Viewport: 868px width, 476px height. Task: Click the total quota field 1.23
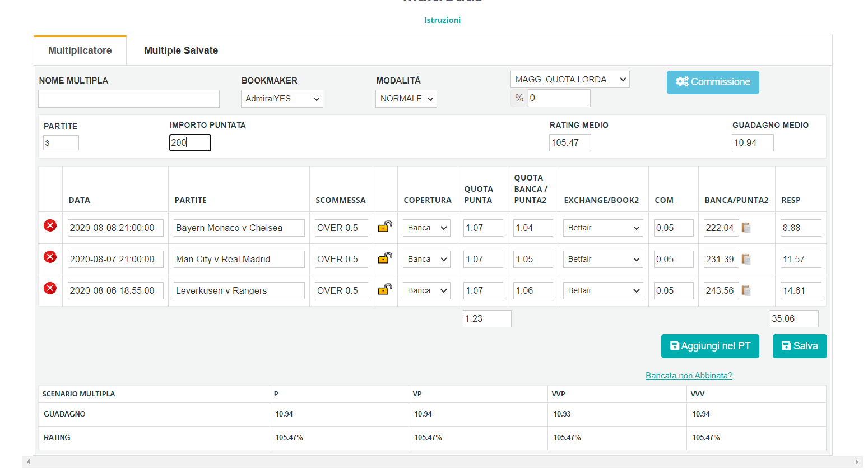(x=487, y=318)
